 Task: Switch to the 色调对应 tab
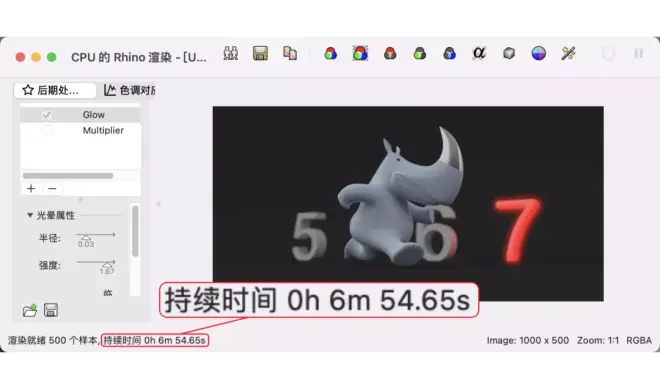(x=129, y=90)
